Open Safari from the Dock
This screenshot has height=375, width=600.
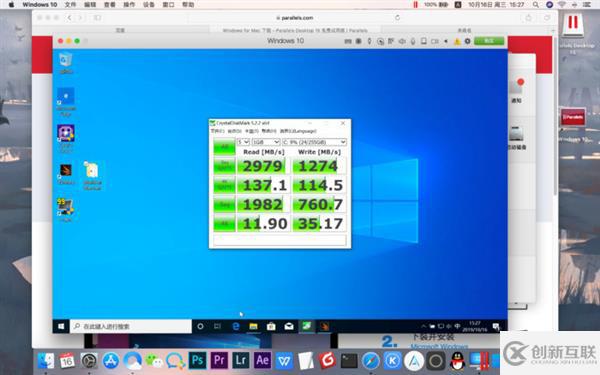pos(371,360)
